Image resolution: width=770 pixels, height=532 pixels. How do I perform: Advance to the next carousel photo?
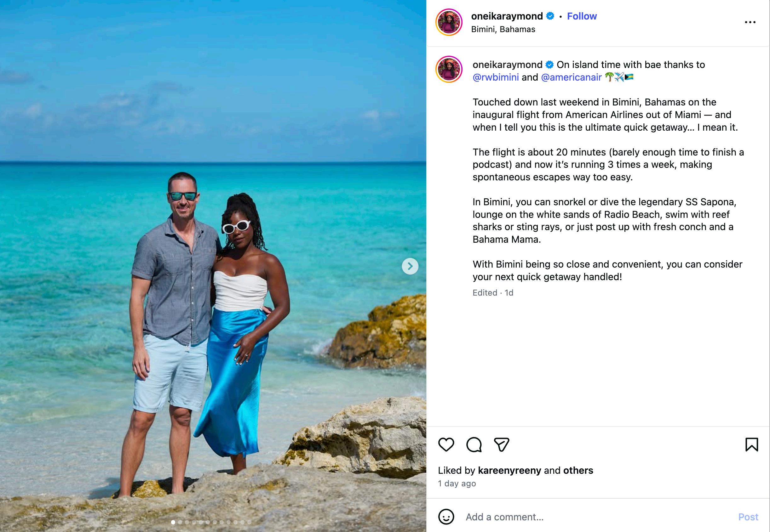410,266
